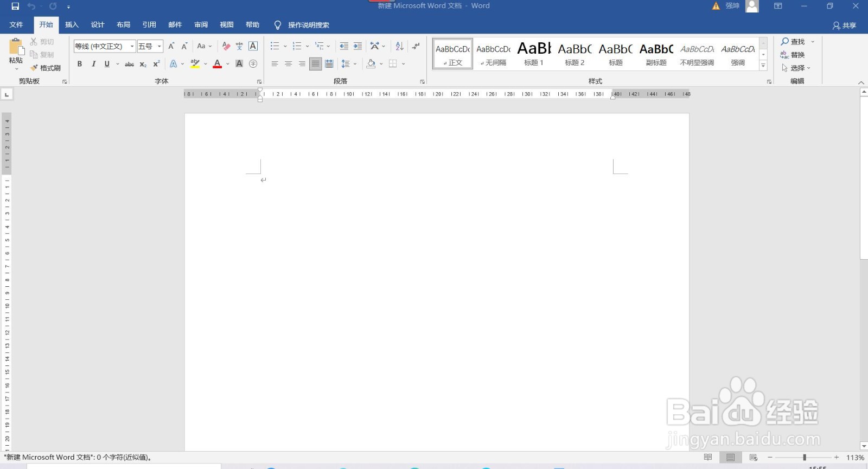Click Copy (复制) icon
868x469 pixels.
[34, 55]
